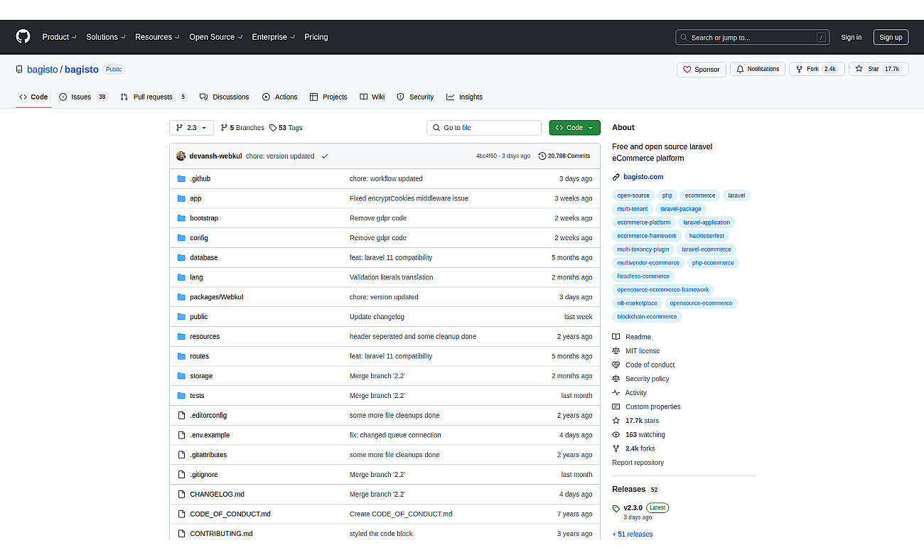Open the Resources dropdown
This screenshot has height=560, width=924.
pyautogui.click(x=157, y=37)
